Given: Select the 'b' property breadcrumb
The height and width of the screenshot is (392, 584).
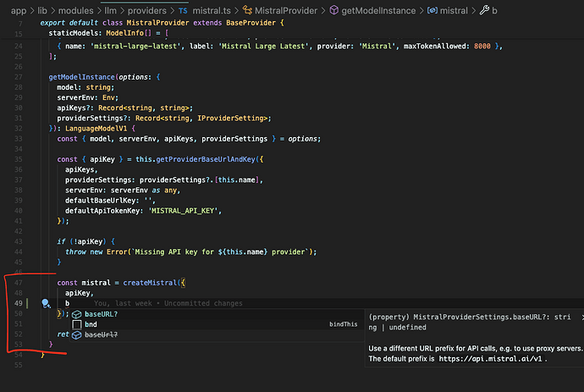Looking at the screenshot, I should pos(494,11).
